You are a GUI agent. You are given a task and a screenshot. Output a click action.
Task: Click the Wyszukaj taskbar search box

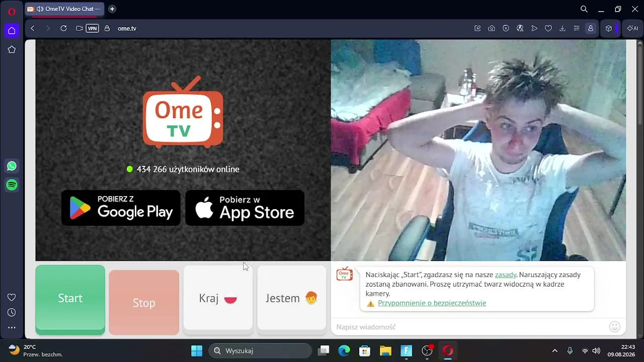[x=260, y=350]
